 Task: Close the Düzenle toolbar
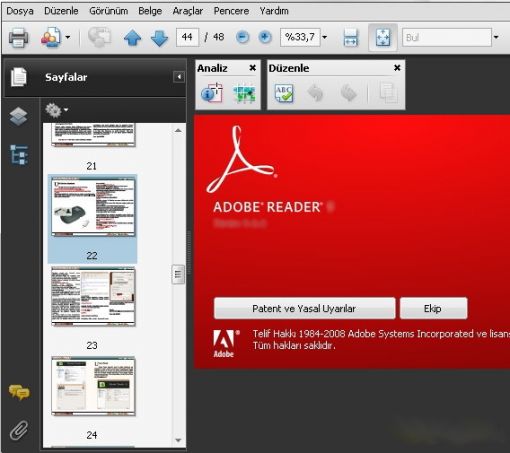(x=397, y=68)
